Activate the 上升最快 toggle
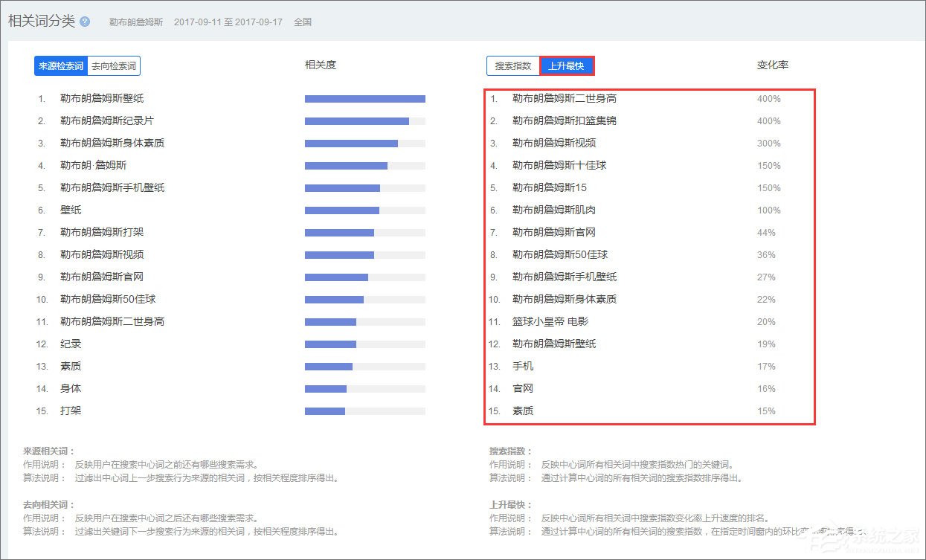The width and height of the screenshot is (926, 560). tap(568, 65)
